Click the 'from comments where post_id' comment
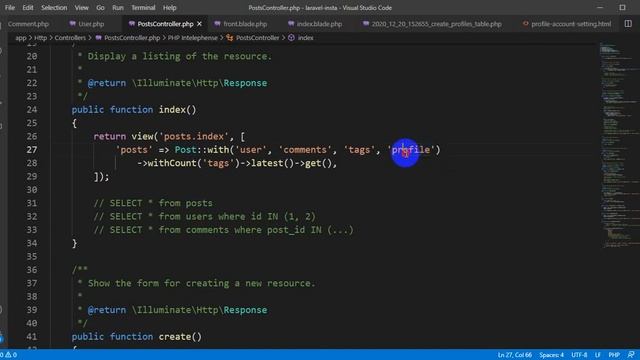The image size is (640, 360). coord(223,230)
